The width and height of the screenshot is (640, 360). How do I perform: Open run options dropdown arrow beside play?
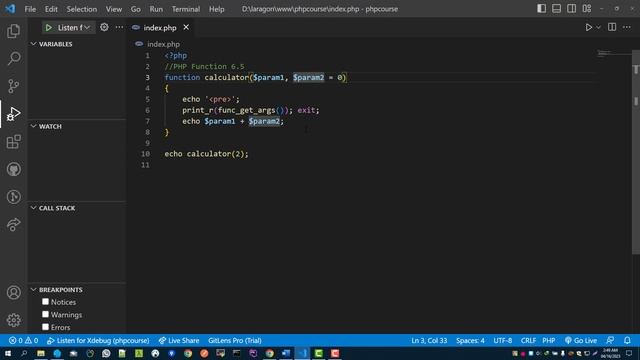pos(598,27)
